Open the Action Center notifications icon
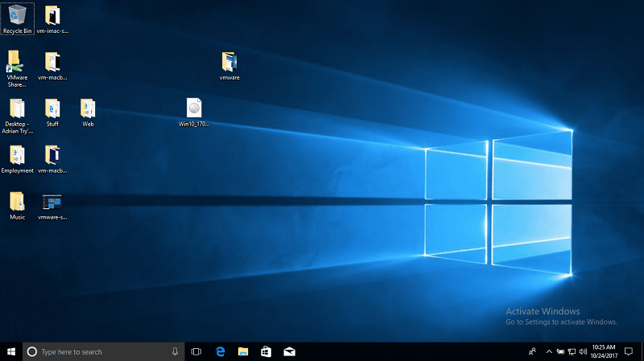 click(629, 351)
